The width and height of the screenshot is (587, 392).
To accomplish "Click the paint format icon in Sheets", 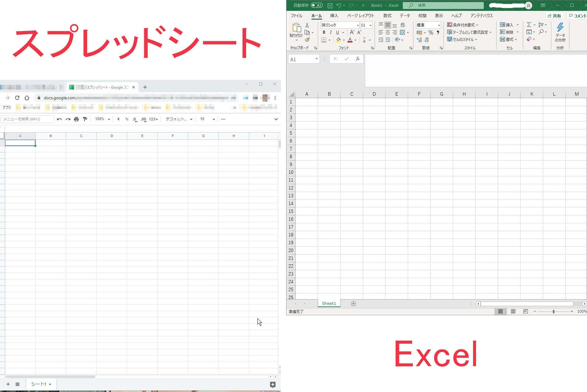I will point(85,119).
